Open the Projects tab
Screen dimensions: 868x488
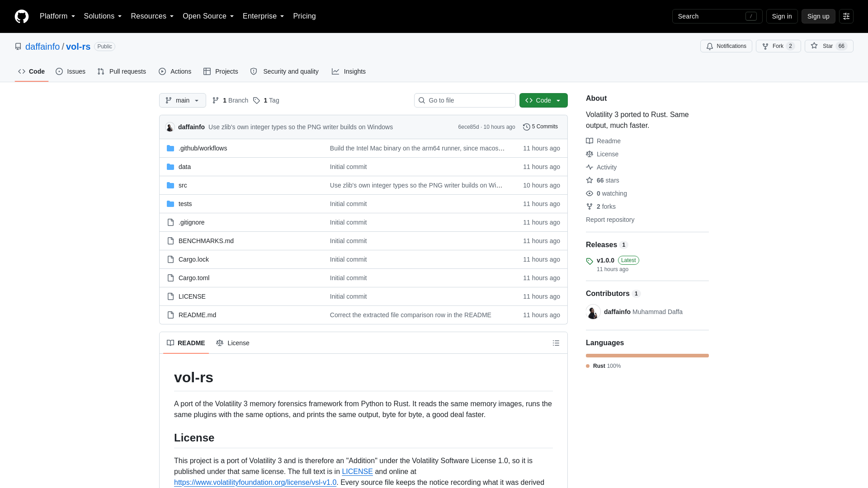coord(221,71)
